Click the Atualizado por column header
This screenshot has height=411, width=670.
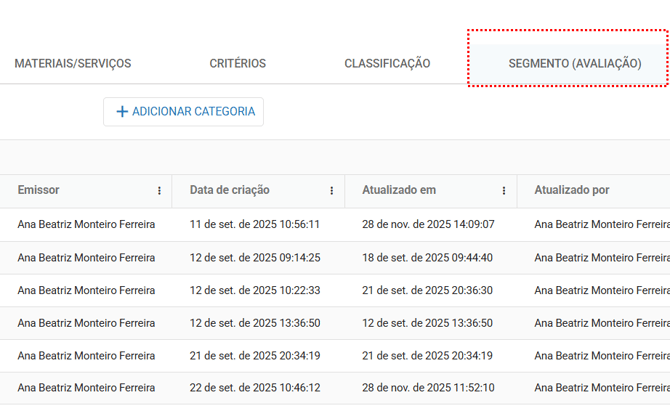(571, 190)
